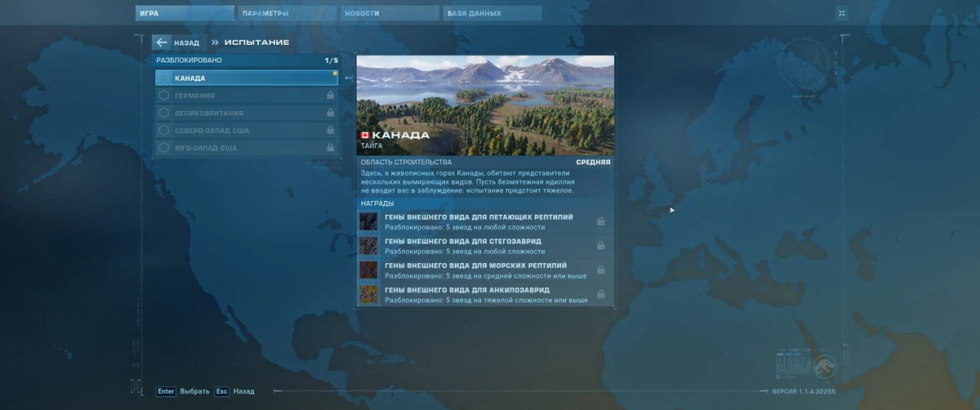Screen dimensions: 980x410
Task: Click the marine reptiles skin gene thumbnail
Action: (368, 270)
